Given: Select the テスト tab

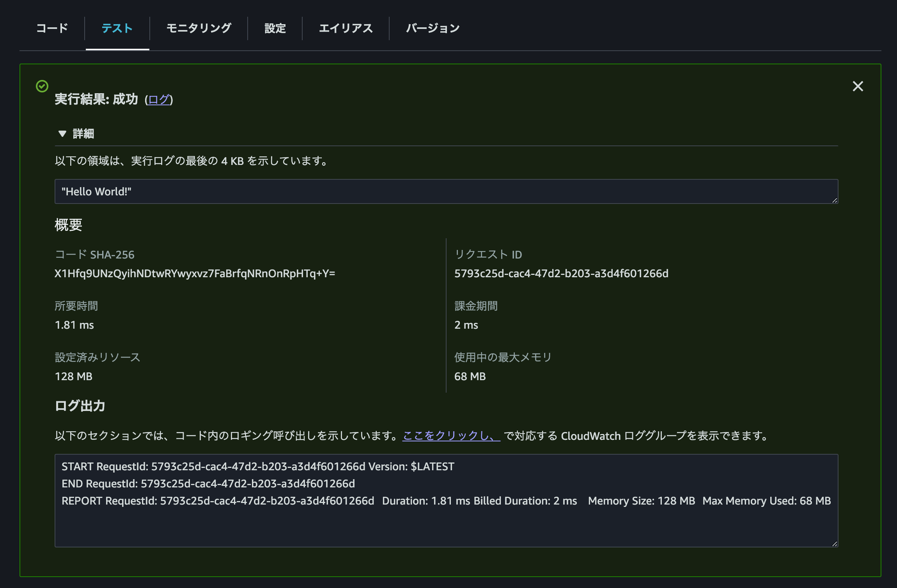Looking at the screenshot, I should [x=117, y=28].
